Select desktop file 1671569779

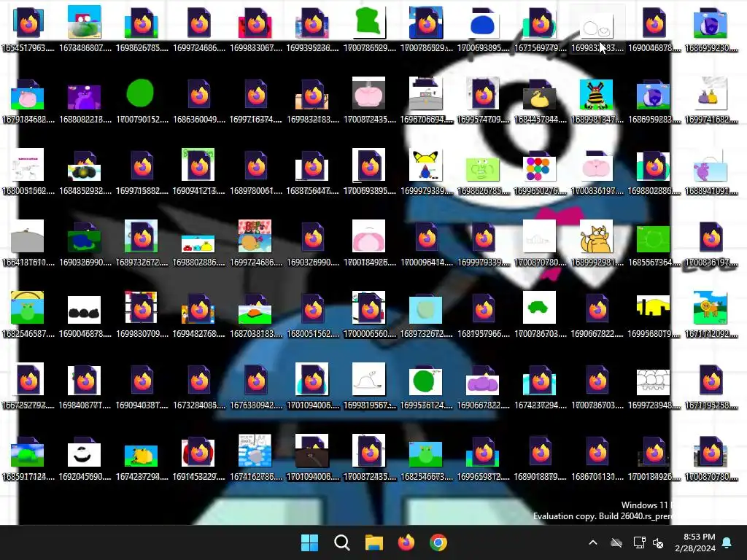pyautogui.click(x=541, y=28)
